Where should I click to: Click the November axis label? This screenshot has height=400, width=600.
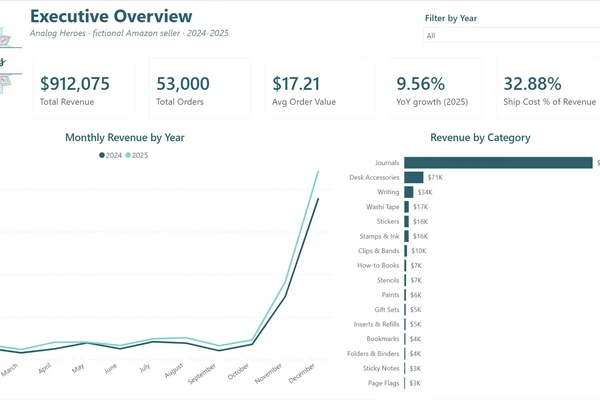[269, 373]
